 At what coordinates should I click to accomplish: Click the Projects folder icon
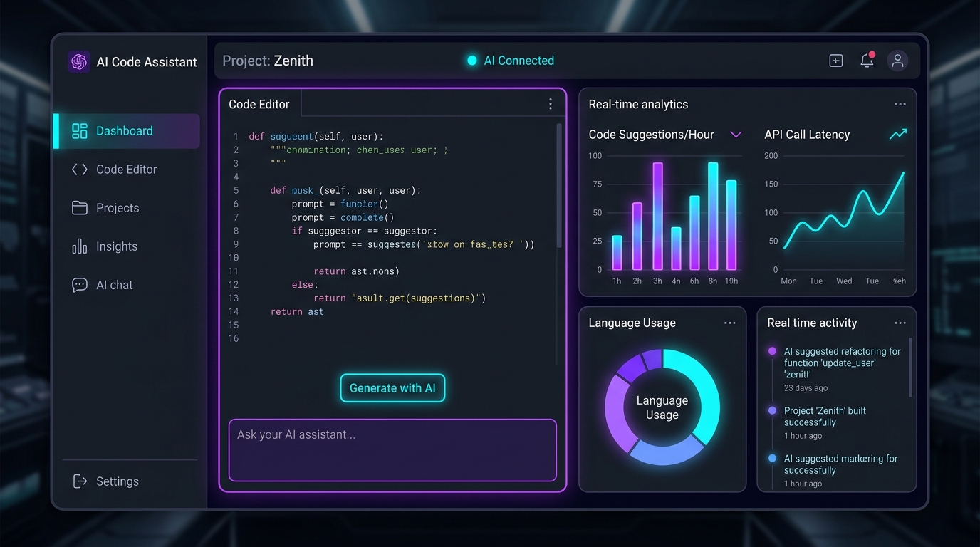click(80, 208)
